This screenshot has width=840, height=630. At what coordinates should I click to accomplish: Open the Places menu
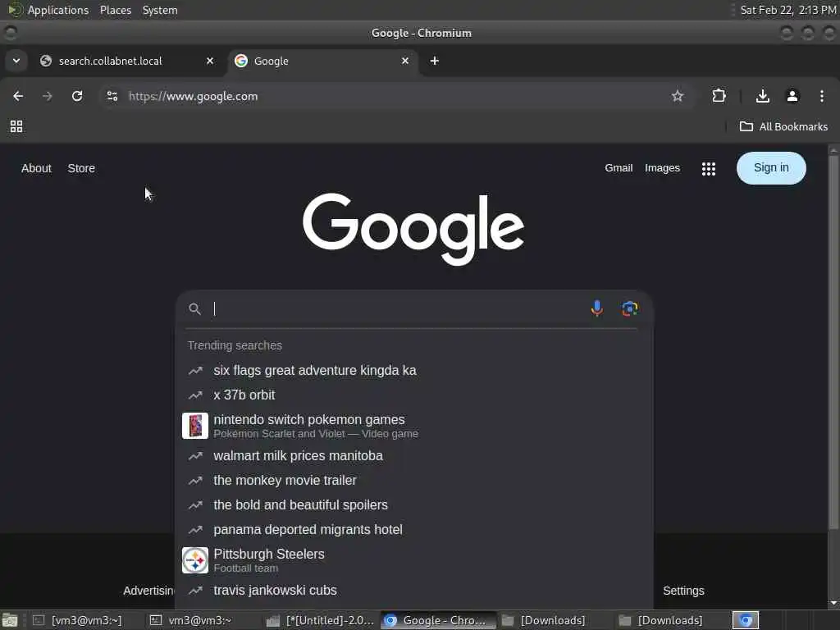tap(116, 10)
